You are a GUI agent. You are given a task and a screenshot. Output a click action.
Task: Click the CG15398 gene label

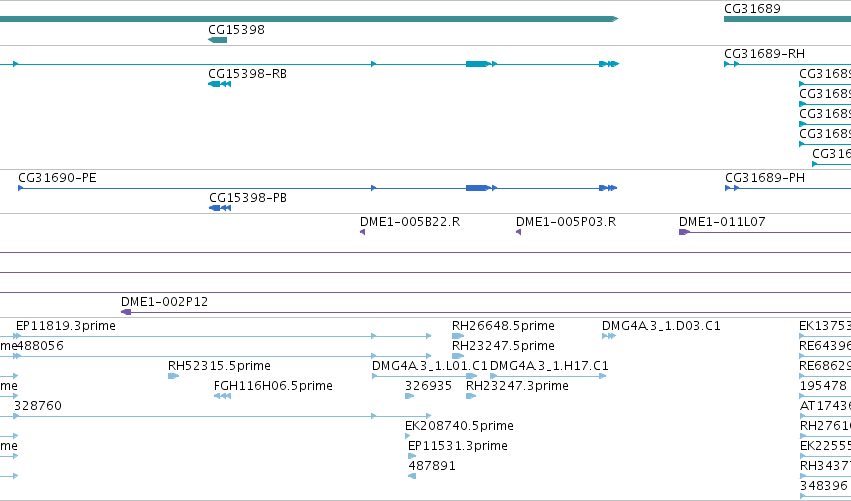236,29
